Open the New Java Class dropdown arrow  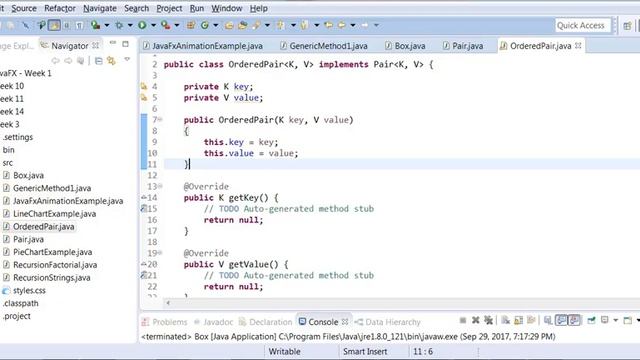point(216,26)
